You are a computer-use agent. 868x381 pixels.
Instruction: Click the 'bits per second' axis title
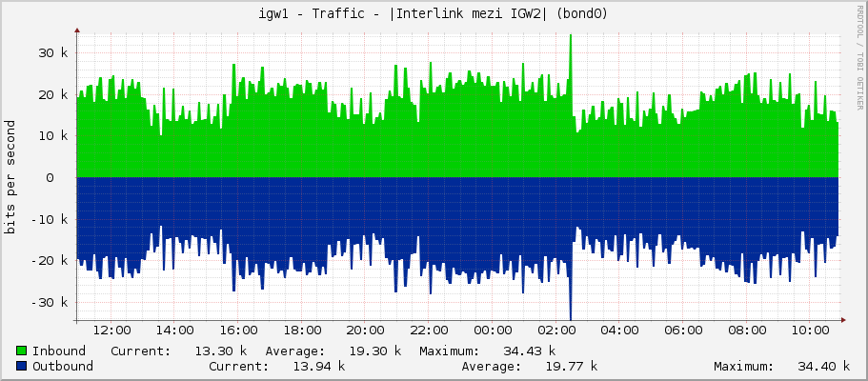click(x=10, y=177)
